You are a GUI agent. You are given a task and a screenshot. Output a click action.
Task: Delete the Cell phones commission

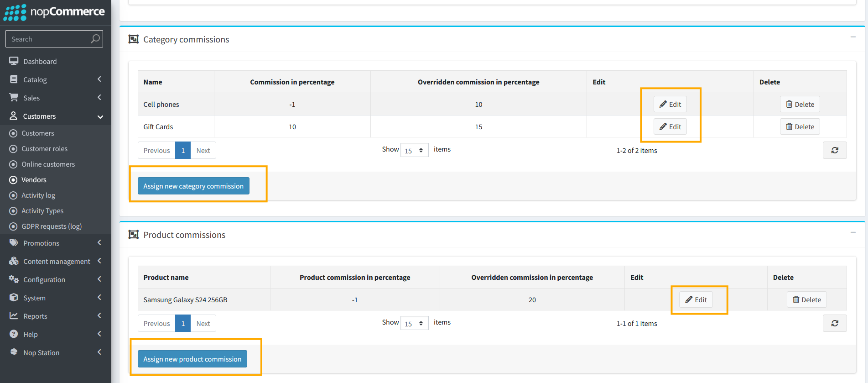click(800, 105)
